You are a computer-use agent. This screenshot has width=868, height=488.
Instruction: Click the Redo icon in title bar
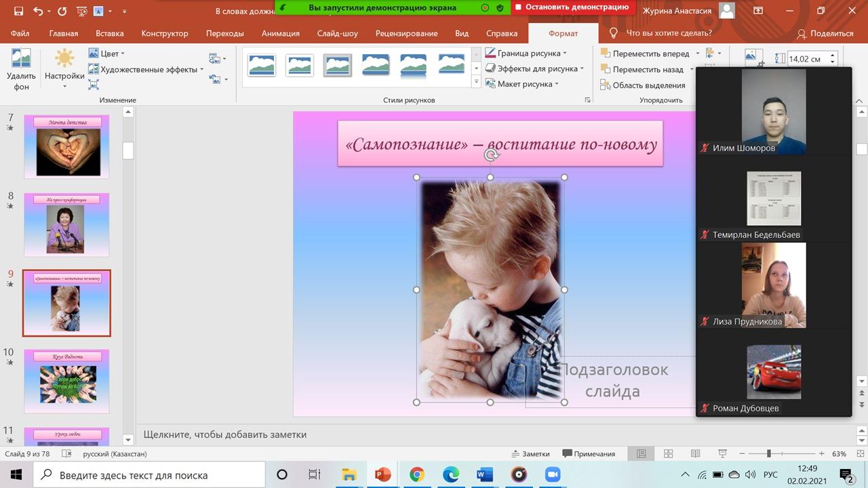point(62,11)
